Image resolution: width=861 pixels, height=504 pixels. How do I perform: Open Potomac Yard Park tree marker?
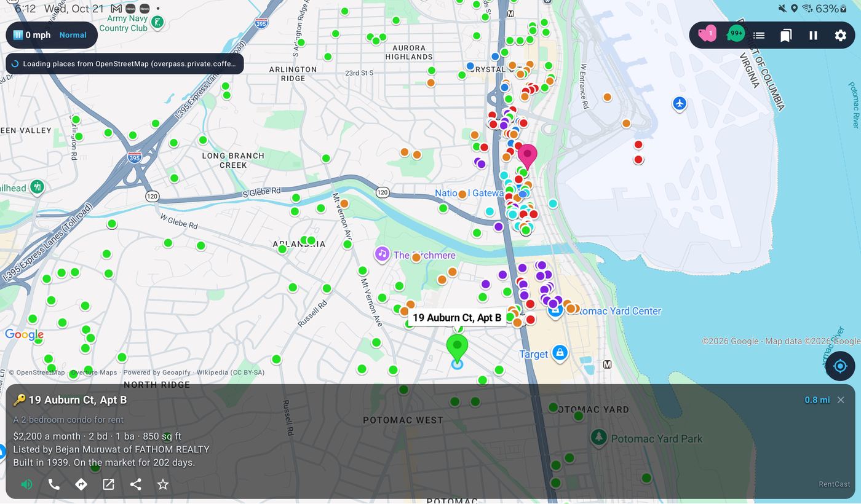click(x=598, y=438)
